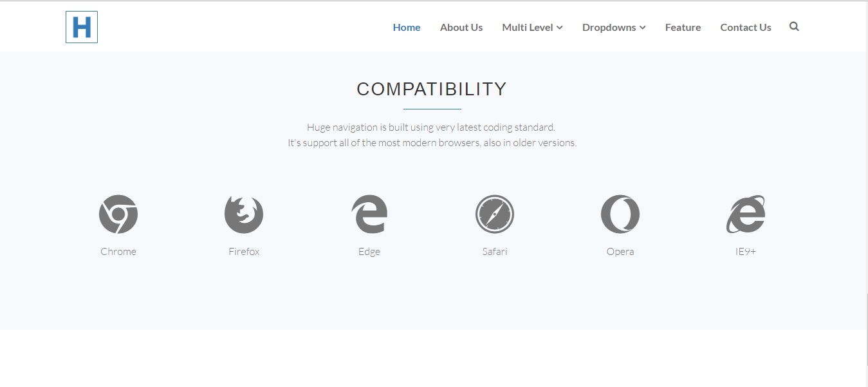Click the Chrome label text
Screen dimensions: 868x387
118,251
